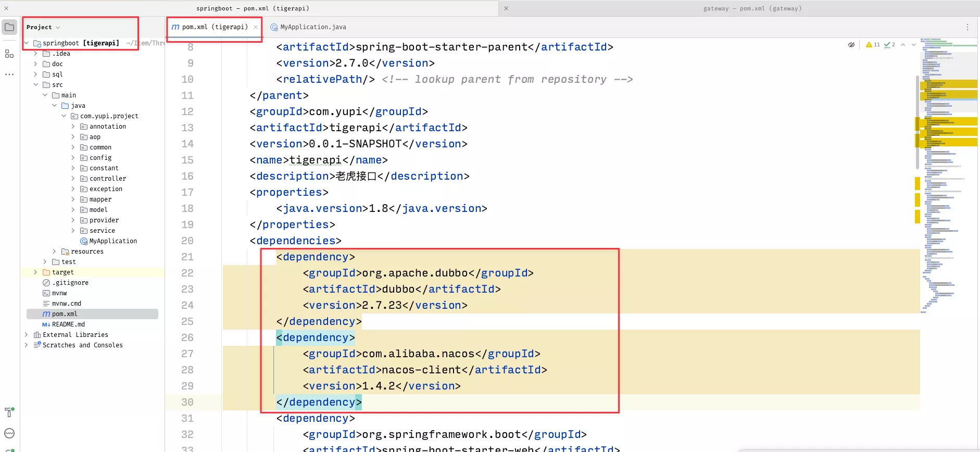Close the gateway window tab
The image size is (980, 452).
click(506, 8)
